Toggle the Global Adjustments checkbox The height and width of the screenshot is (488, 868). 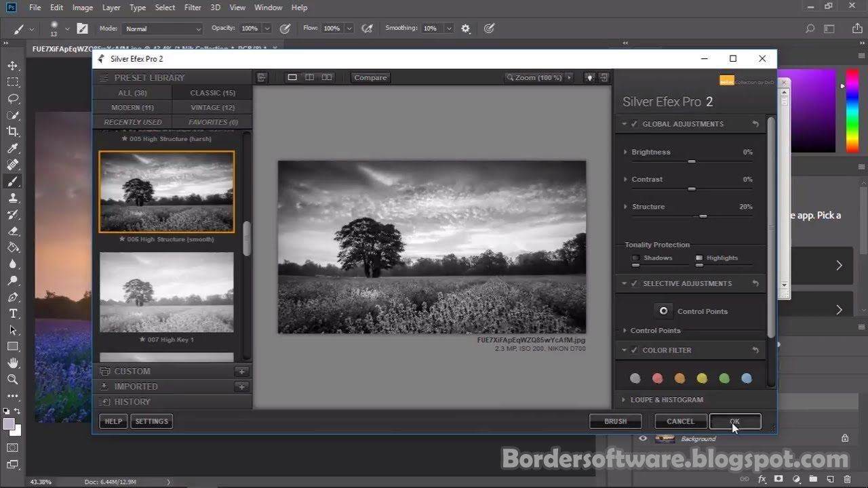(x=634, y=124)
